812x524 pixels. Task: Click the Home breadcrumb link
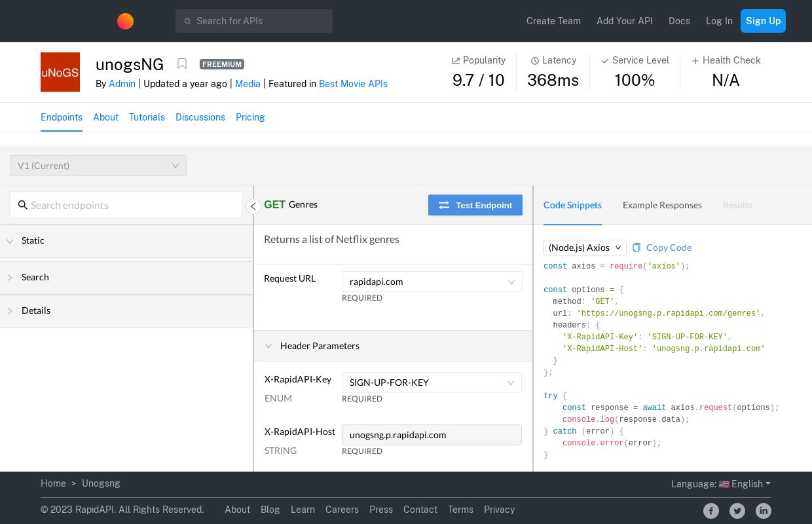(53, 483)
